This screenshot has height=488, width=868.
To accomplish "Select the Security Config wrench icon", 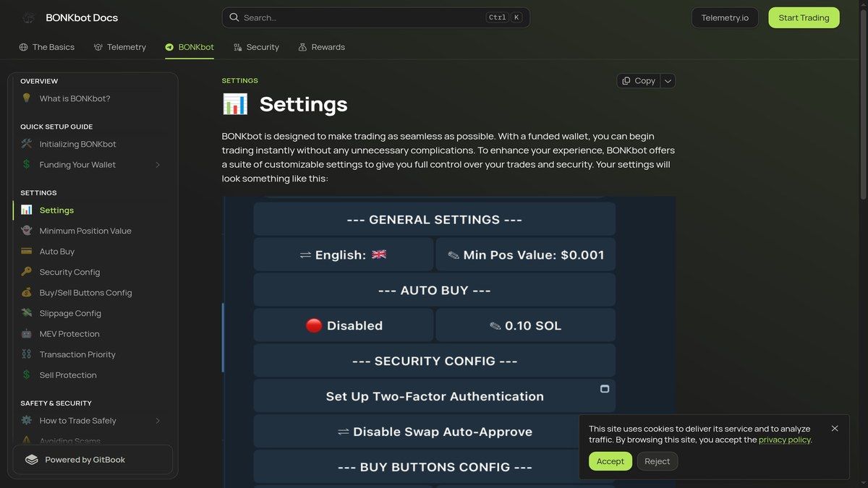I will pos(26,272).
